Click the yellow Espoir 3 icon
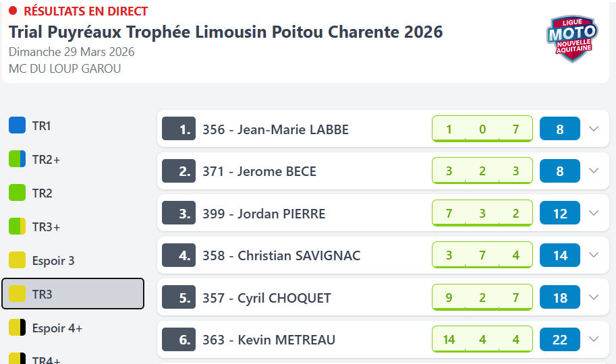The image size is (616, 364). [x=17, y=260]
